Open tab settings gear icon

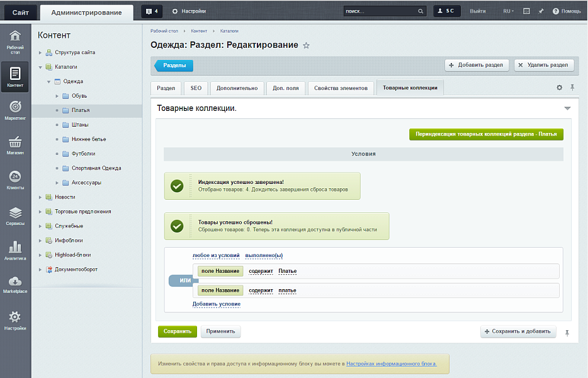[559, 88]
